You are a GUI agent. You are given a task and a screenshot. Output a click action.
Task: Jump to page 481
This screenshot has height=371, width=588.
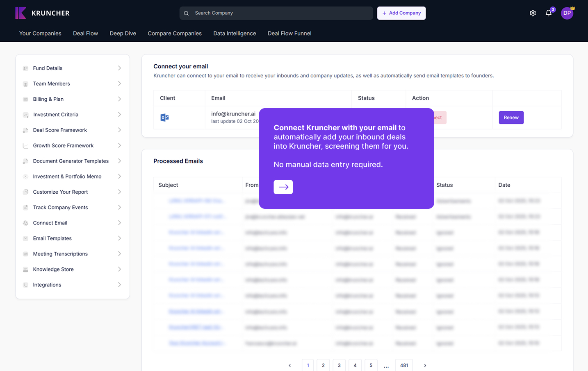point(404,365)
